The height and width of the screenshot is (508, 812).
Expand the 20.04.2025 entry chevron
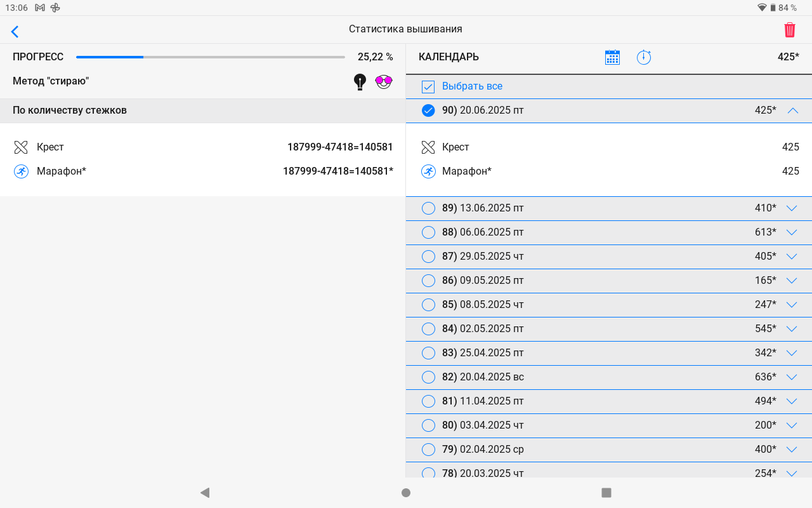[791, 377]
